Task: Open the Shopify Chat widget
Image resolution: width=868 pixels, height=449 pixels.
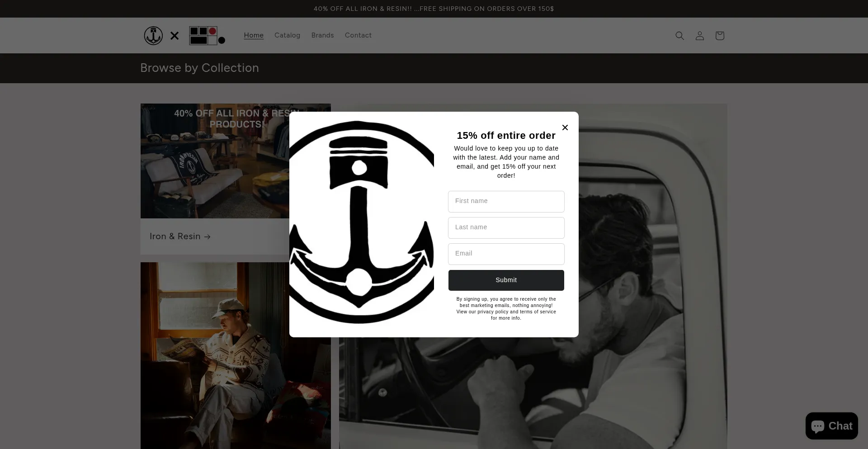Action: [831, 426]
